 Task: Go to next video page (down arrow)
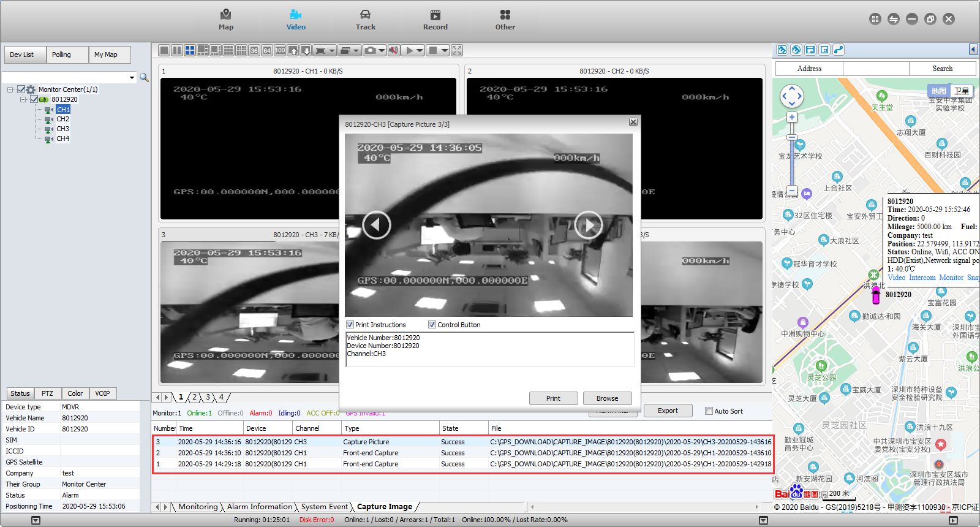coord(306,50)
